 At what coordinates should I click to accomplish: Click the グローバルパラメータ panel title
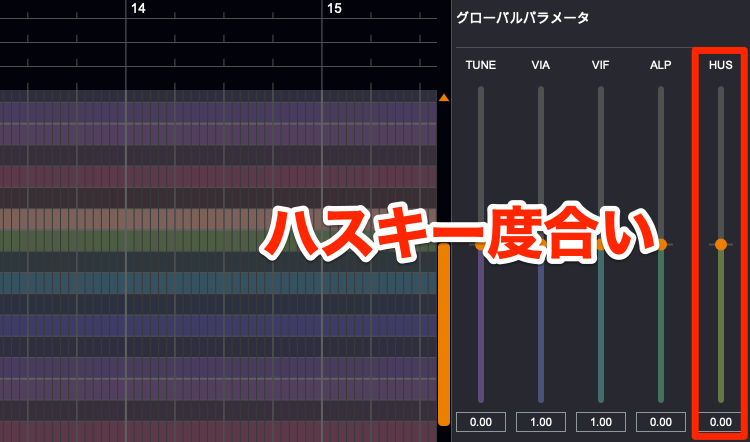pos(522,18)
